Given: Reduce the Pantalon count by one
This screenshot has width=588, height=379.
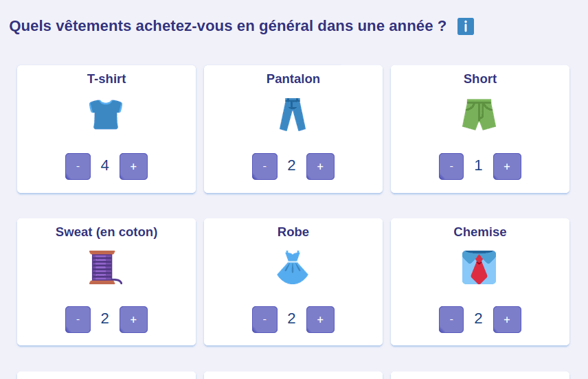Looking at the screenshot, I should (264, 166).
